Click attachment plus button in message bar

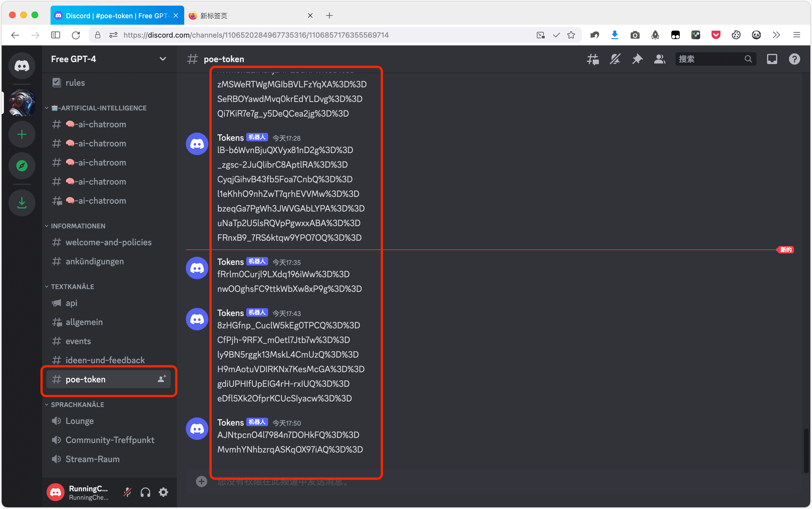(x=202, y=481)
